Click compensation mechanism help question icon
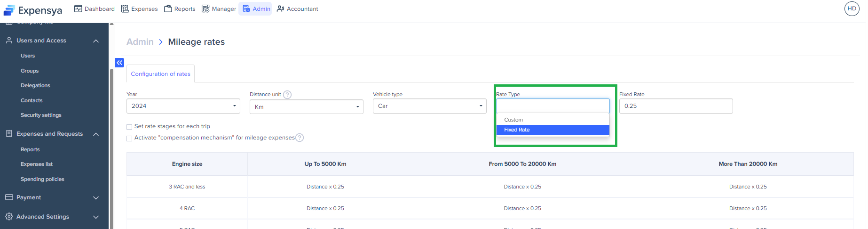The height and width of the screenshot is (229, 868). pyautogui.click(x=300, y=138)
